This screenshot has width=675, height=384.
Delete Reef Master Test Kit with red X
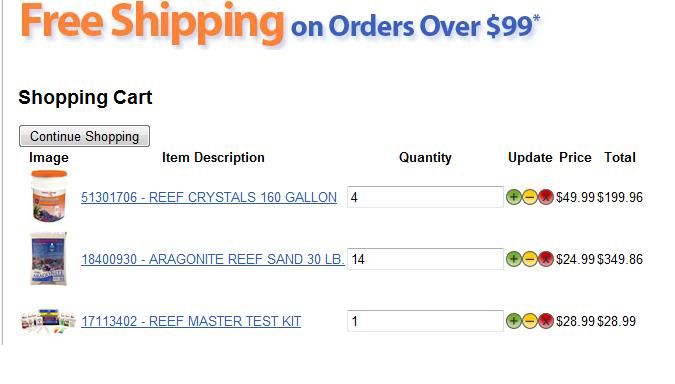coord(546,321)
